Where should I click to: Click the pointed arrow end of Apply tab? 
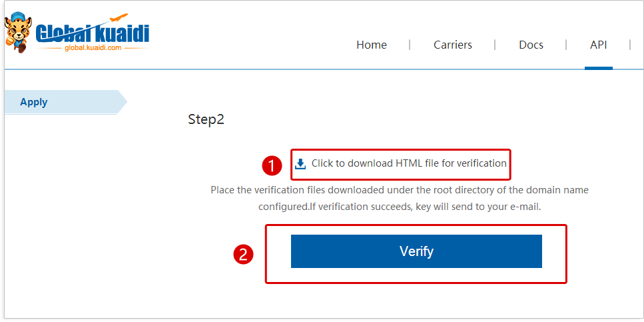(122, 102)
